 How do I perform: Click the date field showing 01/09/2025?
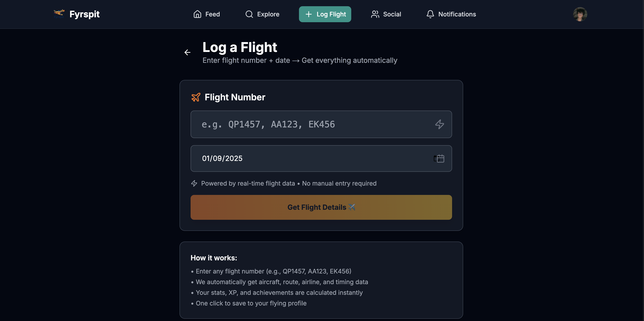[x=321, y=159]
